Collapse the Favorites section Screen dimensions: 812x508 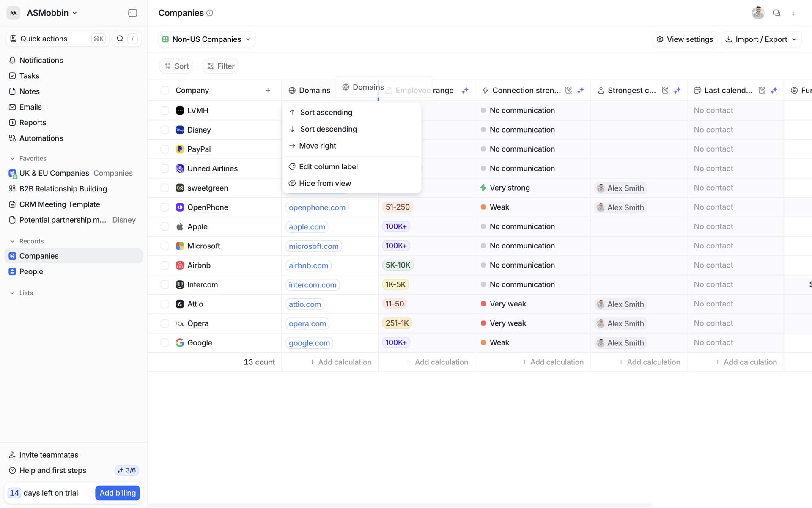click(x=28, y=158)
